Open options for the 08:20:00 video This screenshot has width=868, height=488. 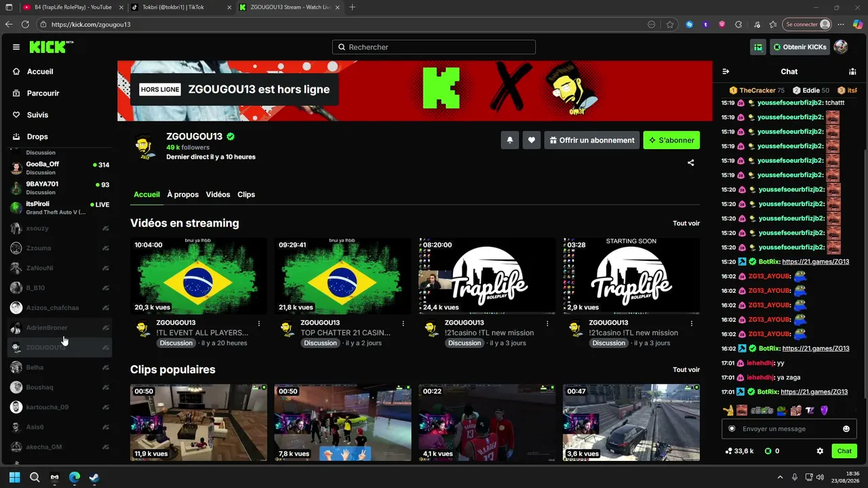548,323
